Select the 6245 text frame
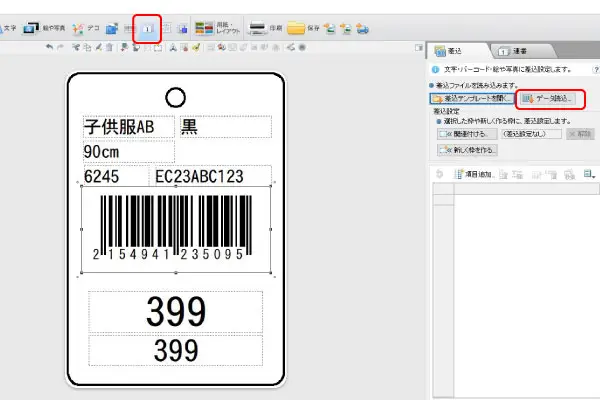The width and height of the screenshot is (600, 400). pyautogui.click(x=116, y=176)
